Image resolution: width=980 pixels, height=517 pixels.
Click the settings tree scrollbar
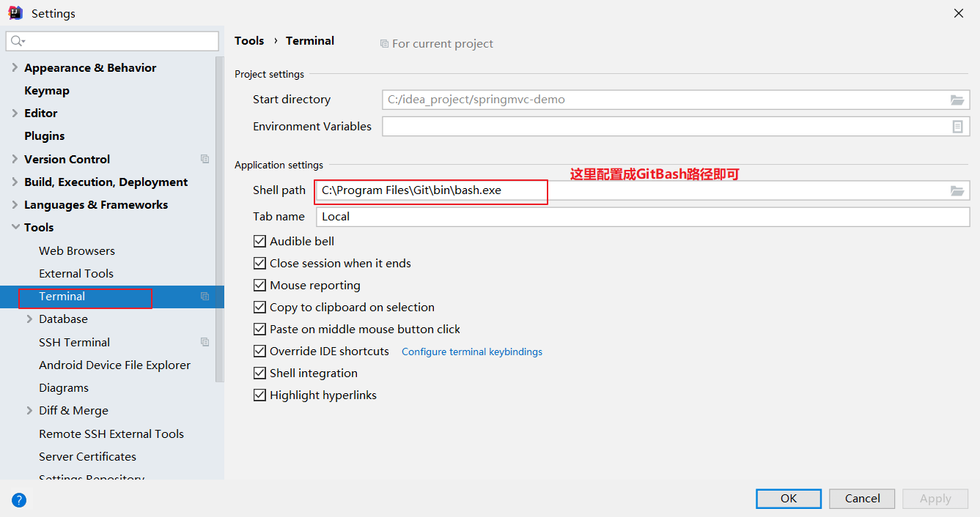[x=219, y=220]
